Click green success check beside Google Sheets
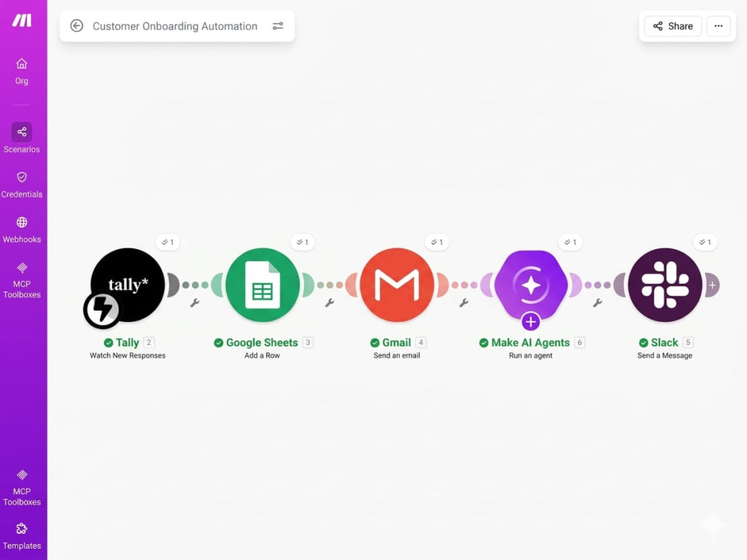Viewport: 747px width, 560px height. click(x=219, y=343)
